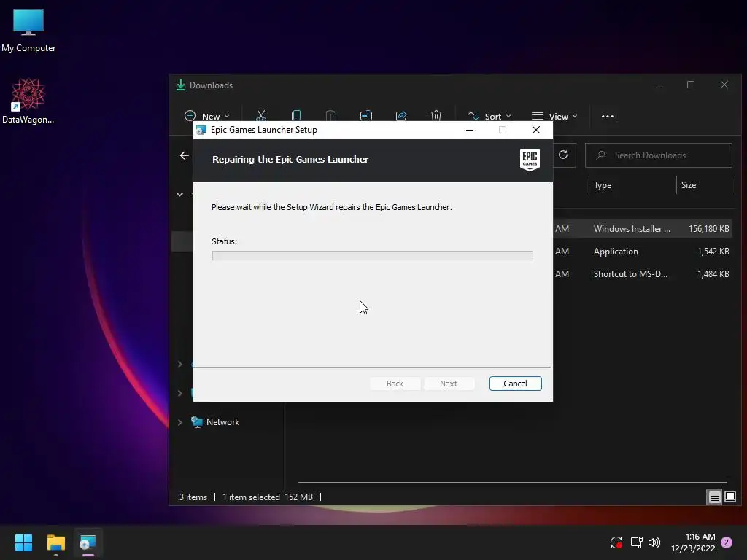The height and width of the screenshot is (560, 747).
Task: Close the Epic Games Launcher Setup window
Action: 536,130
